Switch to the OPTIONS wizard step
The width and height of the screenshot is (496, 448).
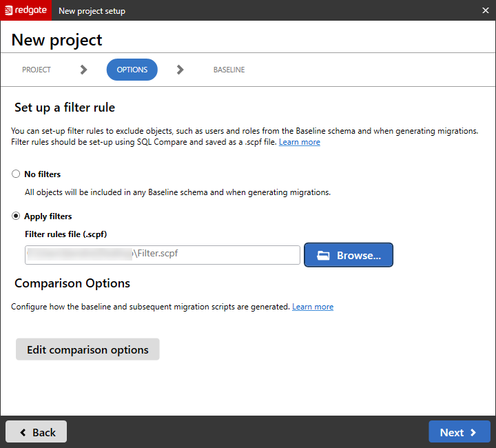(132, 70)
